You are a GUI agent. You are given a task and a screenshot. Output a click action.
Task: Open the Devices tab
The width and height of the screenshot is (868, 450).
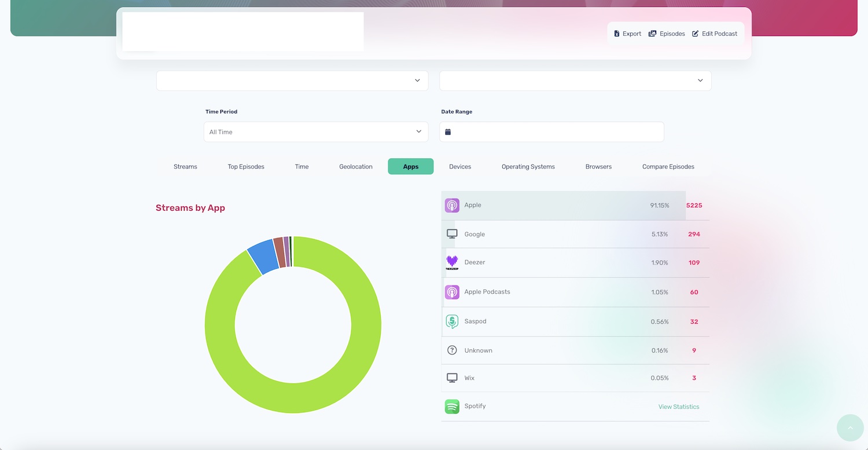point(460,167)
